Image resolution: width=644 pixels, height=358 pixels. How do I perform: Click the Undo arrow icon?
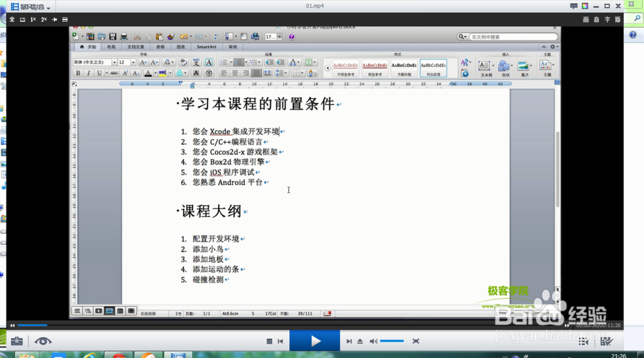pyautogui.click(x=184, y=37)
